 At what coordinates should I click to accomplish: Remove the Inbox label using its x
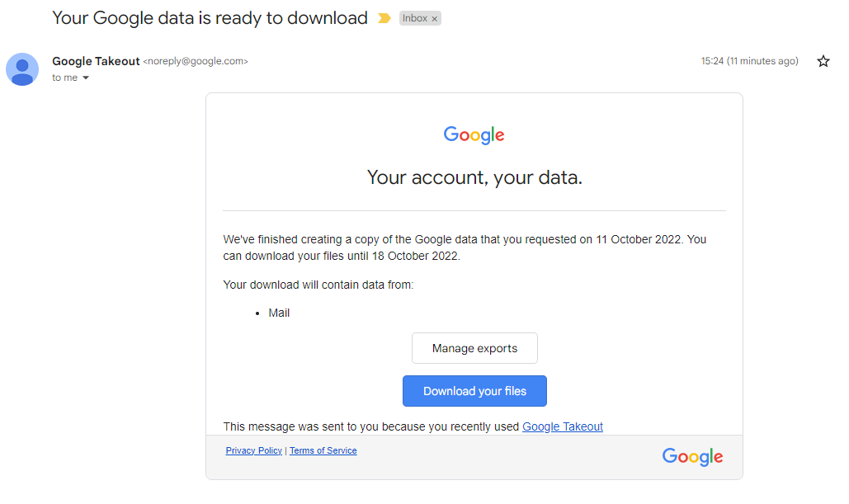[x=436, y=17]
